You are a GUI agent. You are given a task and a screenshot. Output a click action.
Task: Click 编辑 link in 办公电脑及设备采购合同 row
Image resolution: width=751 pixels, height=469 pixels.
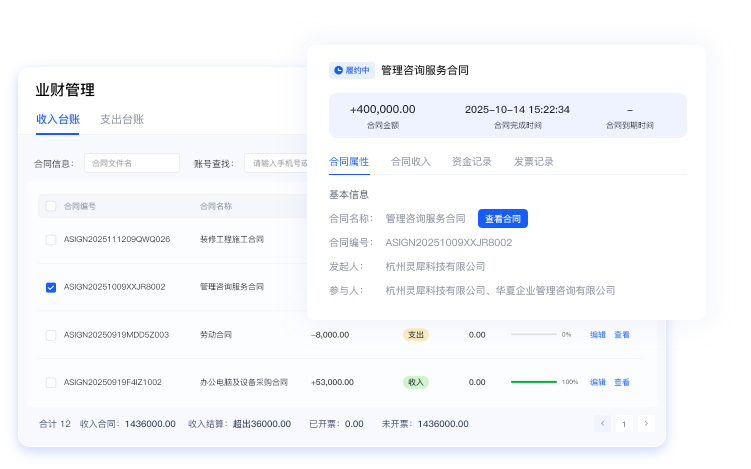[598, 382]
